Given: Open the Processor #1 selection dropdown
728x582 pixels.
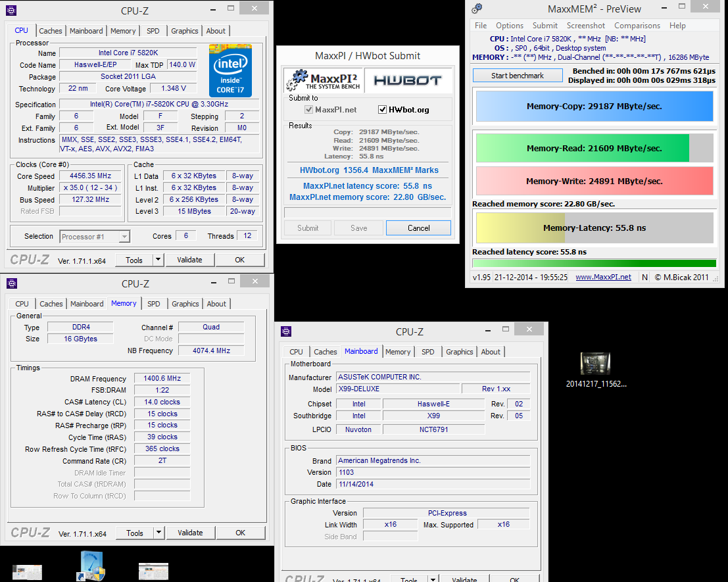Looking at the screenshot, I should 95,237.
